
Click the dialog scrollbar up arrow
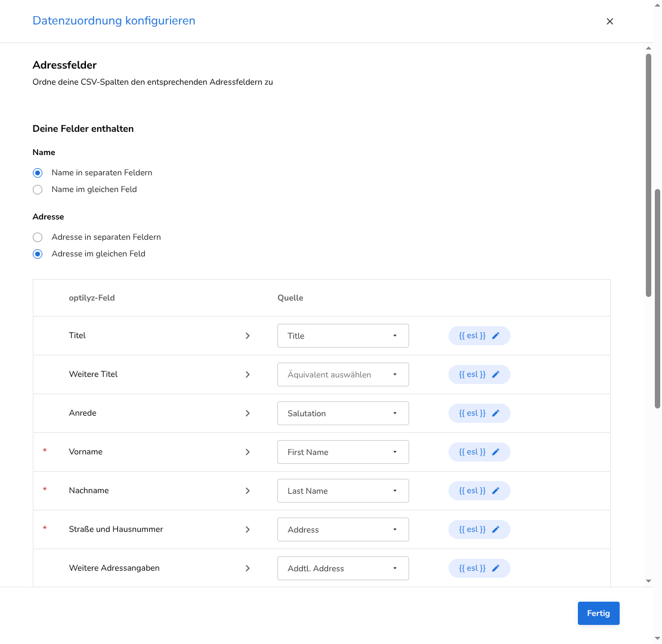648,48
